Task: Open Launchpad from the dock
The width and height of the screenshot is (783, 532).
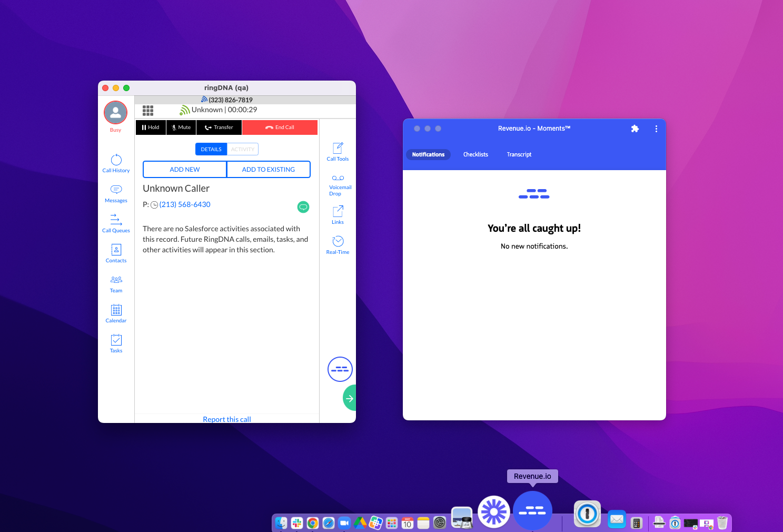Action: click(392, 523)
